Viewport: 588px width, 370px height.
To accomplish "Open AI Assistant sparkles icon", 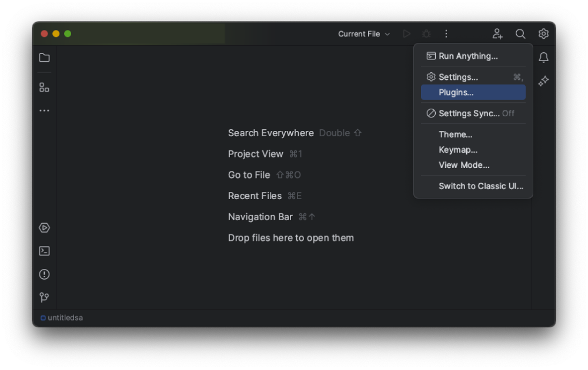I will pos(543,80).
